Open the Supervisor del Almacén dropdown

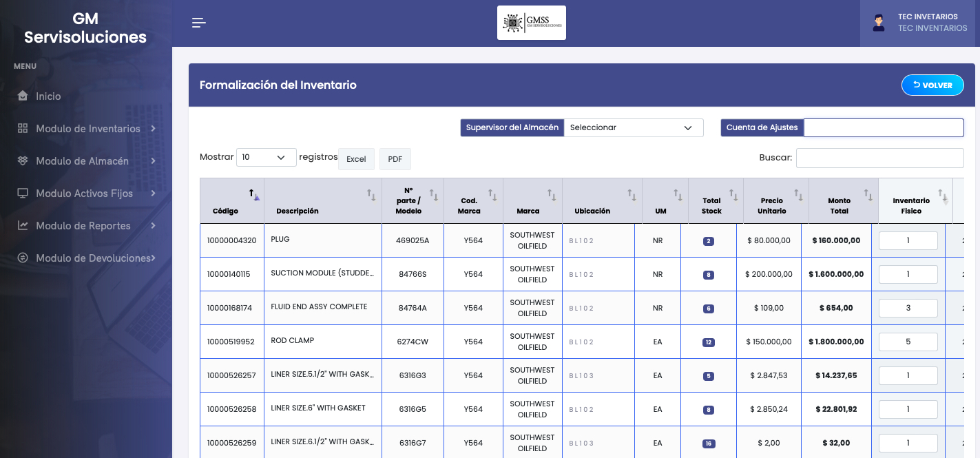pos(633,127)
